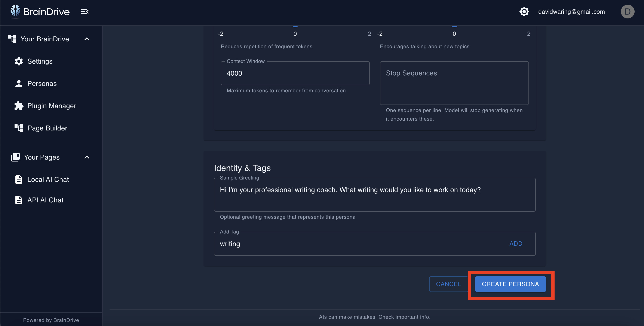The image size is (644, 326).
Task: Open the Personas menu item
Action: tap(42, 84)
